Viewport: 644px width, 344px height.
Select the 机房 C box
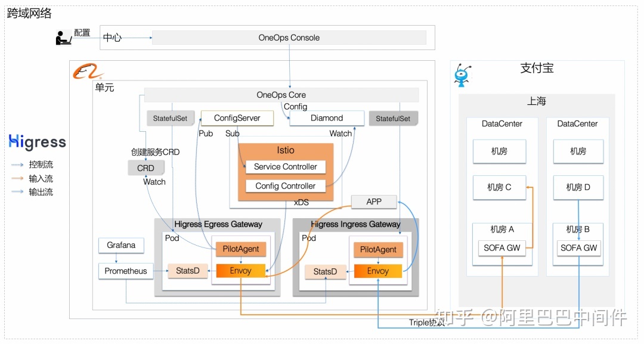click(500, 187)
